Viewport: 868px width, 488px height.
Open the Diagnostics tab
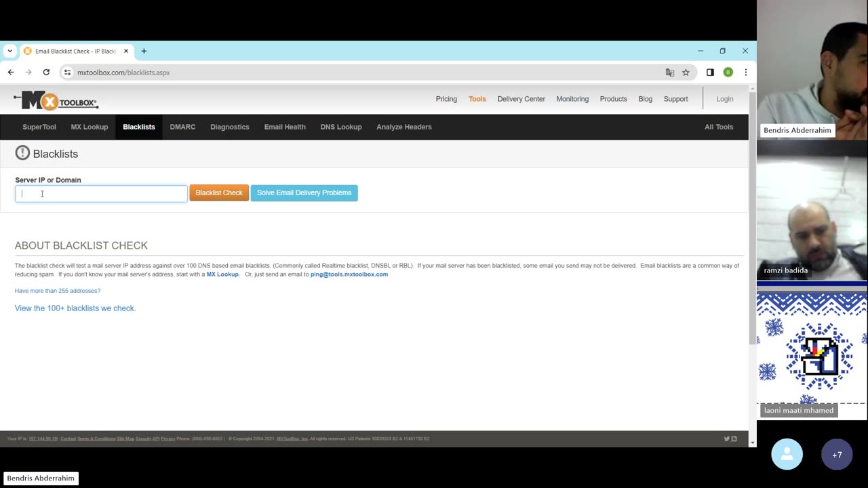click(230, 127)
